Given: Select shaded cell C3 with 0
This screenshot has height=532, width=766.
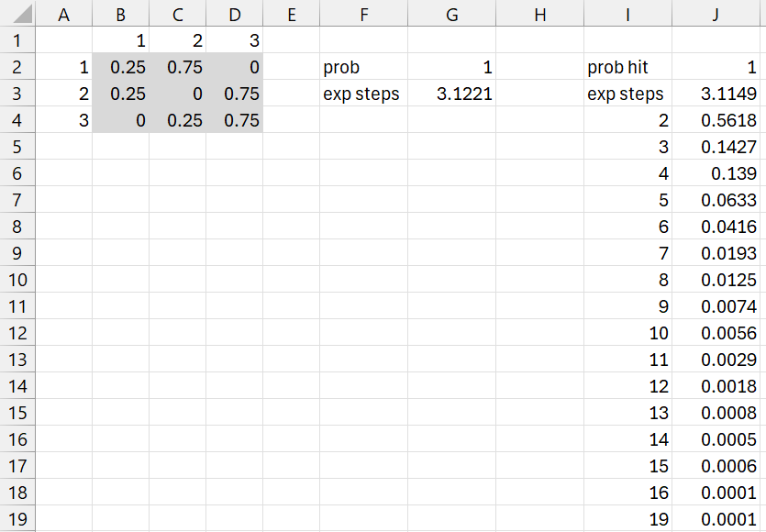Looking at the screenshot, I should (x=177, y=93).
